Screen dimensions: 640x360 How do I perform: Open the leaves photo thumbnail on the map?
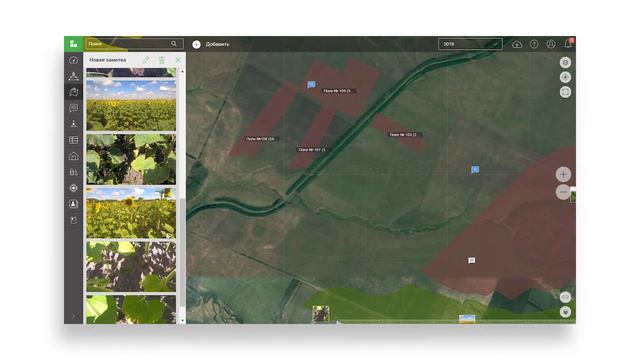click(320, 314)
